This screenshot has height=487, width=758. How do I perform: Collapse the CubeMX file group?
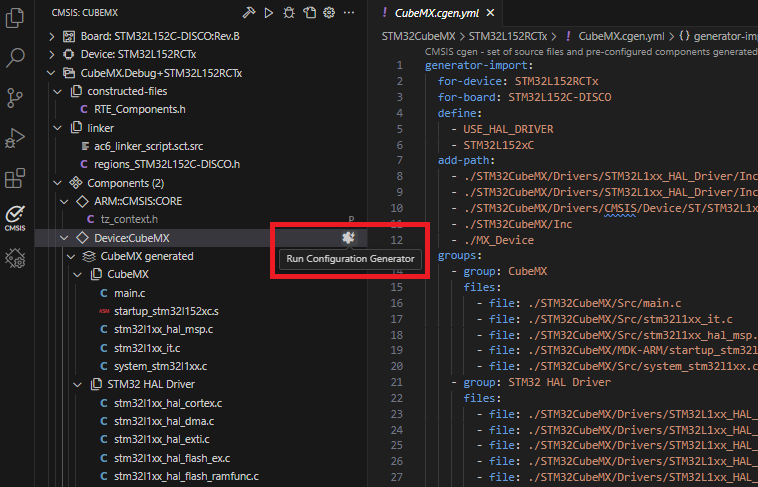coord(77,275)
